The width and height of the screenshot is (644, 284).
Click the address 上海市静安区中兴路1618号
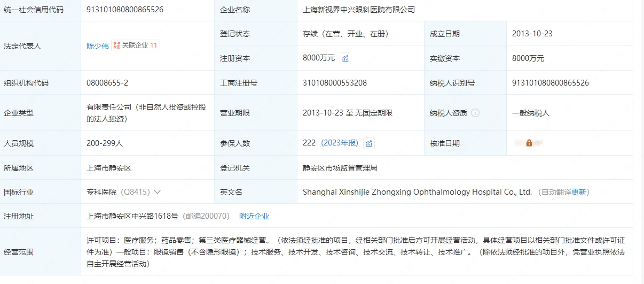(132, 216)
